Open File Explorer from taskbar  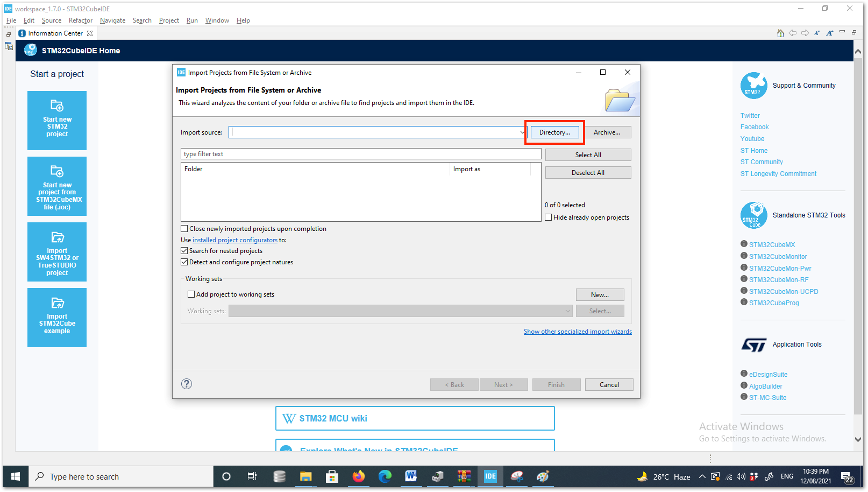[x=305, y=476]
